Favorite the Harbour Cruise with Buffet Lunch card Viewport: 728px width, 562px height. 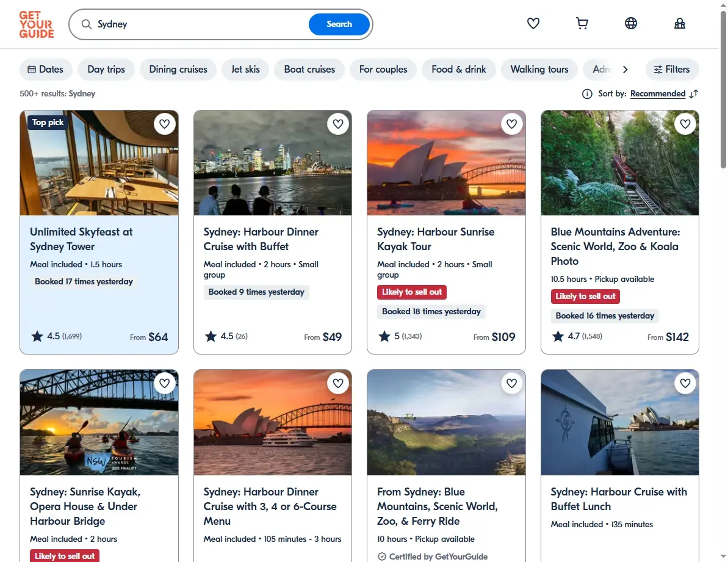coord(685,383)
